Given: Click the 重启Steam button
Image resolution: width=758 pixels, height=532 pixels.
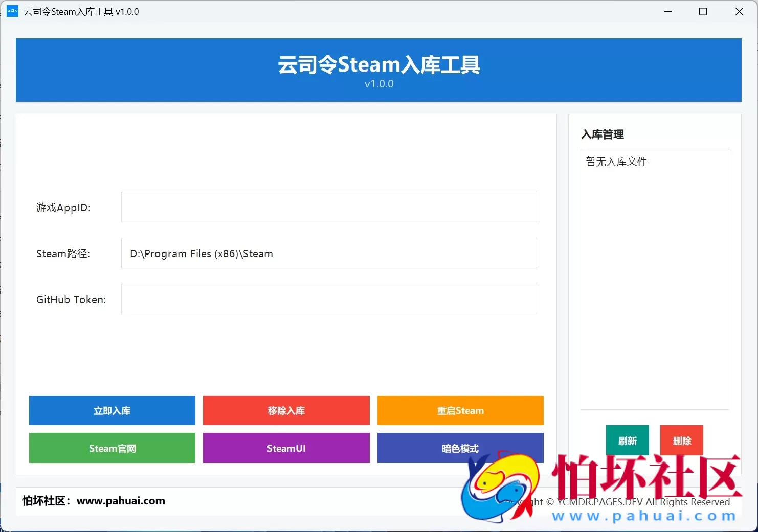Looking at the screenshot, I should (460, 410).
